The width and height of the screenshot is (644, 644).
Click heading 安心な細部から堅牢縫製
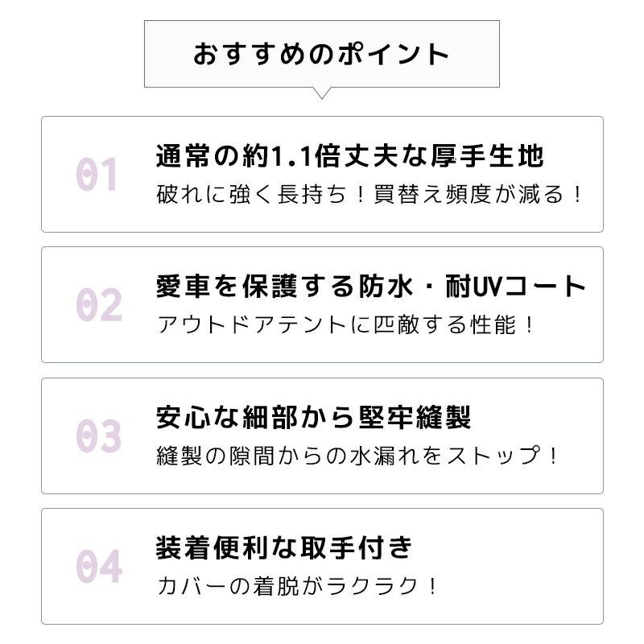[313, 417]
